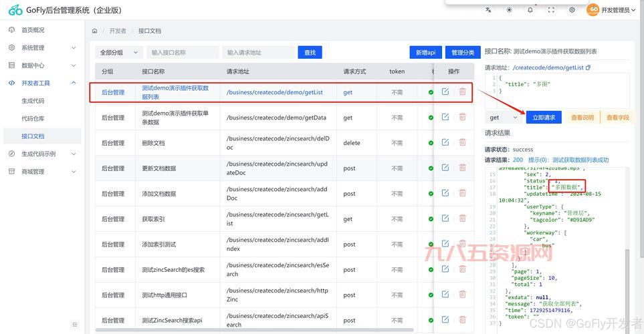Viewport: 644px width, 334px height.
Task: Delete the 测试demo演示插件获取单条数据 row
Action: pos(463,117)
